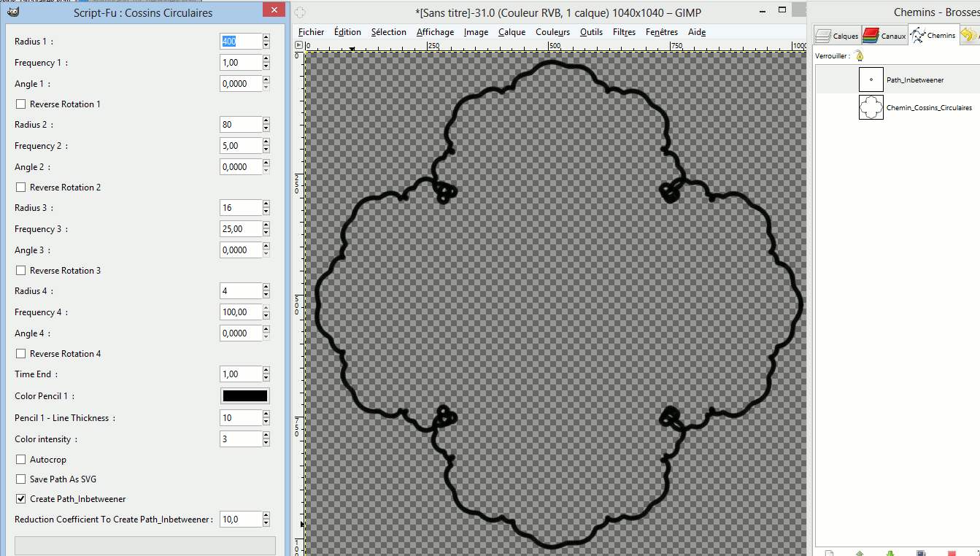The height and width of the screenshot is (556, 980).
Task: Open the Image menu
Action: click(476, 32)
